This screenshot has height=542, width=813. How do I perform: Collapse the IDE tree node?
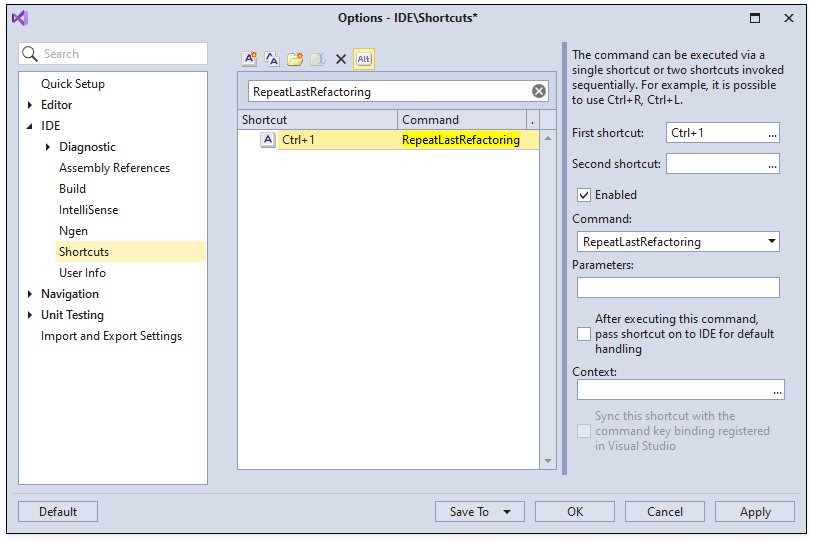click(30, 126)
